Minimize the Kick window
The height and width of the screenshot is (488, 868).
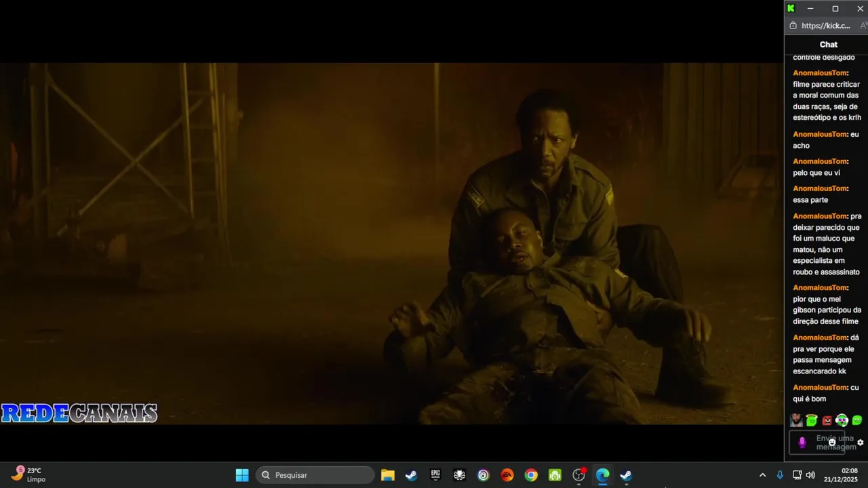[810, 8]
